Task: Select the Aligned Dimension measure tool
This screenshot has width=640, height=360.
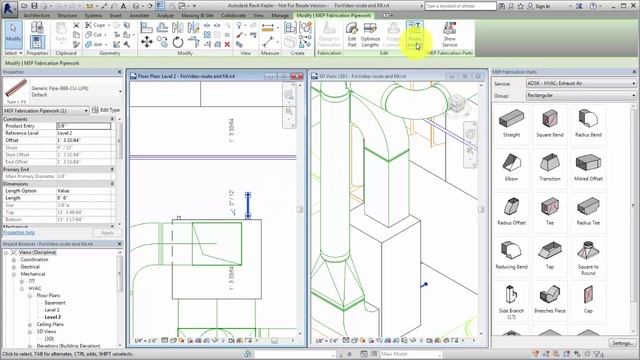Action: pyautogui.click(x=268, y=28)
